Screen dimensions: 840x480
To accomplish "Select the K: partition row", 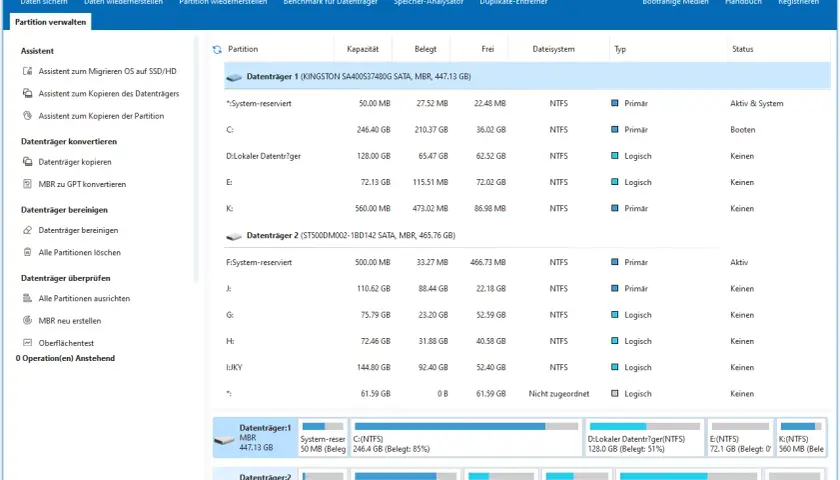I will click(x=527, y=208).
